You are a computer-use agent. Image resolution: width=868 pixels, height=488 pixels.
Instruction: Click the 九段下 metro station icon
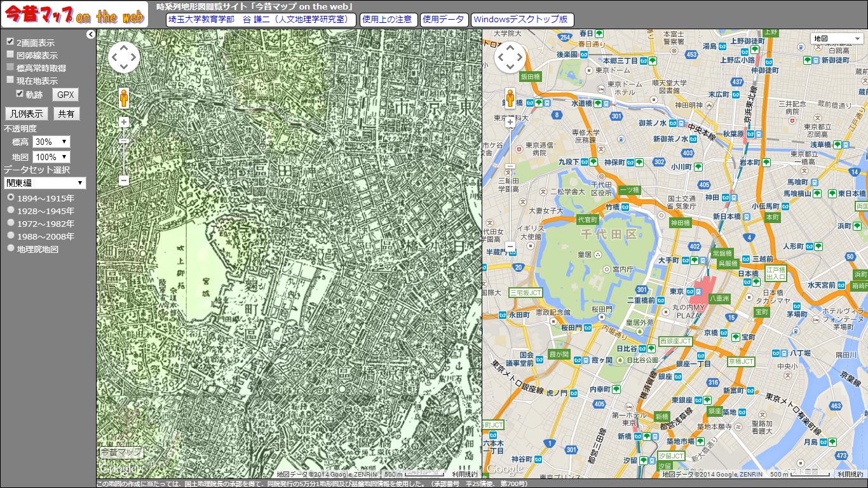click(583, 162)
